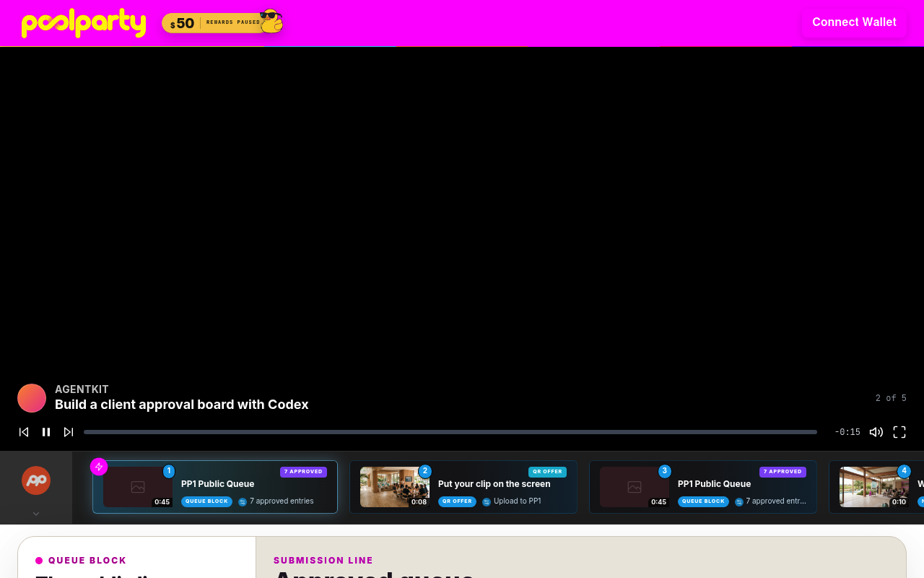924x578 pixels.
Task: Click the Connect Wallet button
Action: click(854, 22)
